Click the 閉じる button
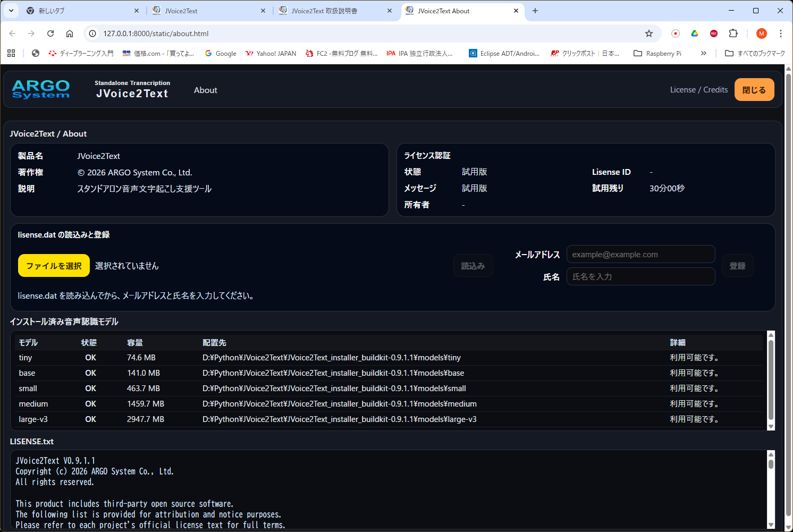This screenshot has height=532, width=793. [x=754, y=90]
